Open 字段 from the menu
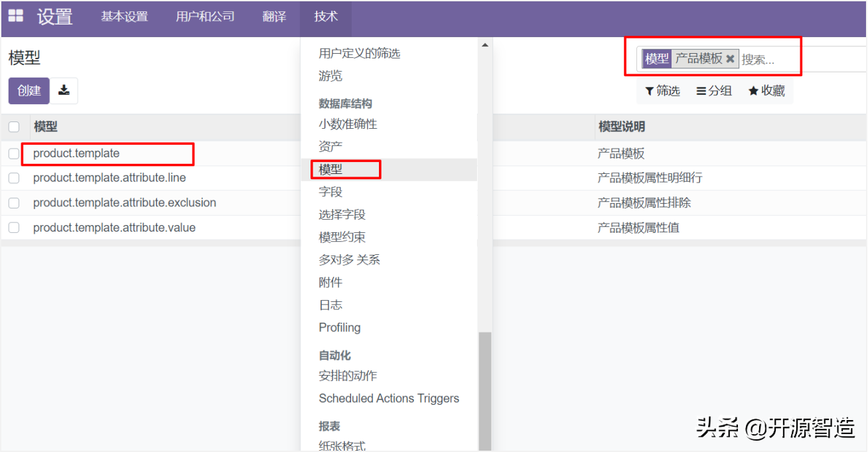Image resolution: width=868 pixels, height=452 pixels. tap(330, 192)
